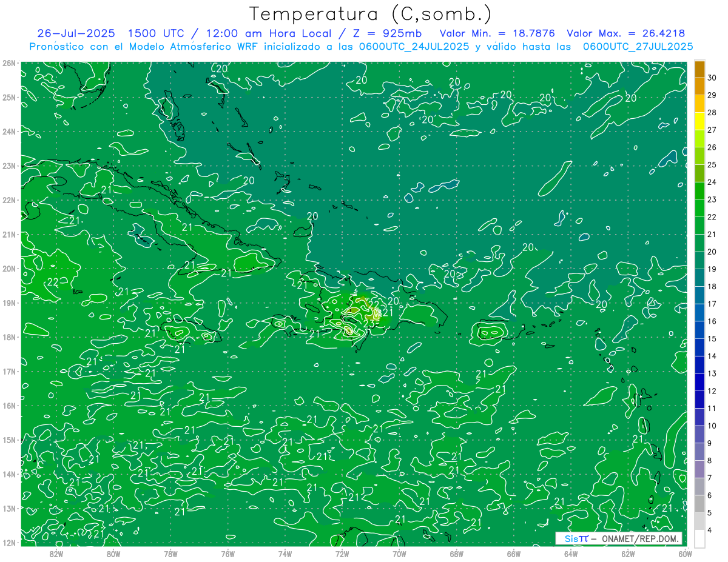Click the legend value 21
The height and width of the screenshot is (562, 728).
click(712, 234)
